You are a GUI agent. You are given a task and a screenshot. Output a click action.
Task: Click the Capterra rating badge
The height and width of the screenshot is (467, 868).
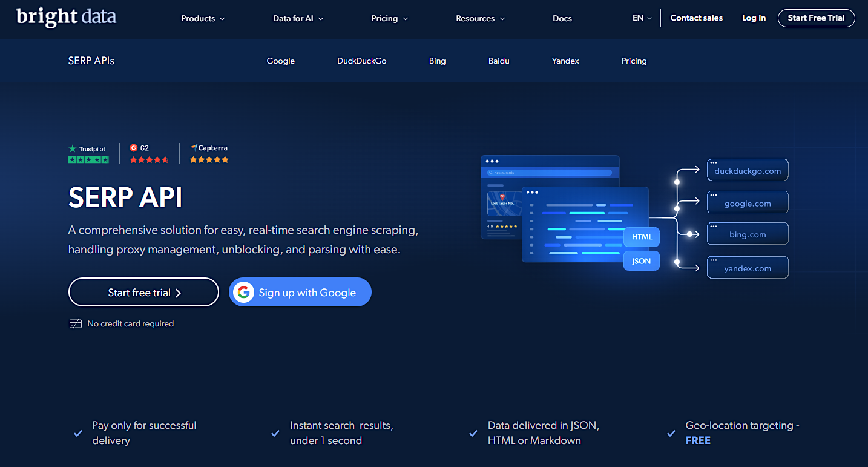pyautogui.click(x=209, y=154)
